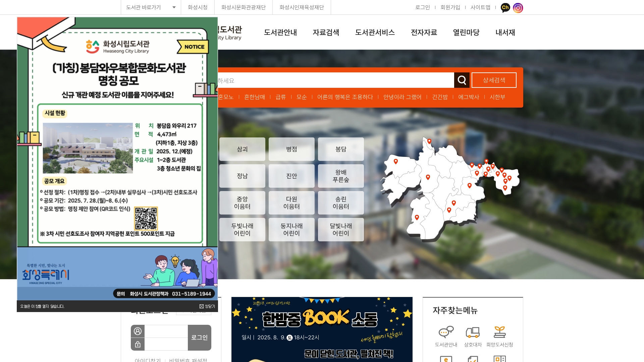Image resolution: width=644 pixels, height=362 pixels.
Task: Open the 도서관서비스 menu
Action: 375,33
